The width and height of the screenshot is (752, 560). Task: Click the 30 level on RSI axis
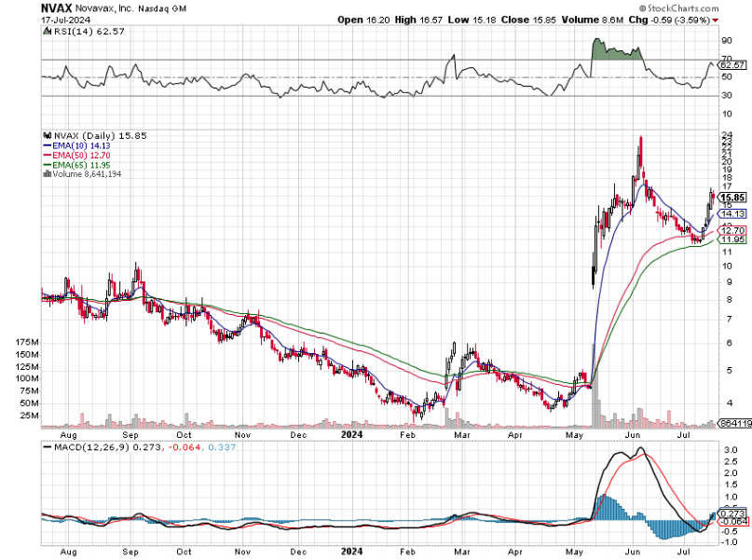pyautogui.click(x=727, y=95)
